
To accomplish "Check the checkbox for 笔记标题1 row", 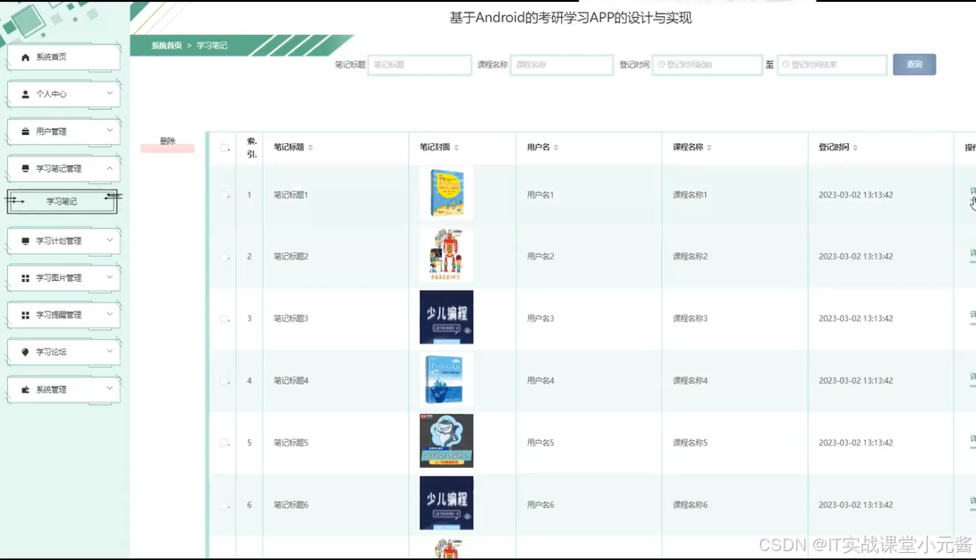I will point(224,193).
